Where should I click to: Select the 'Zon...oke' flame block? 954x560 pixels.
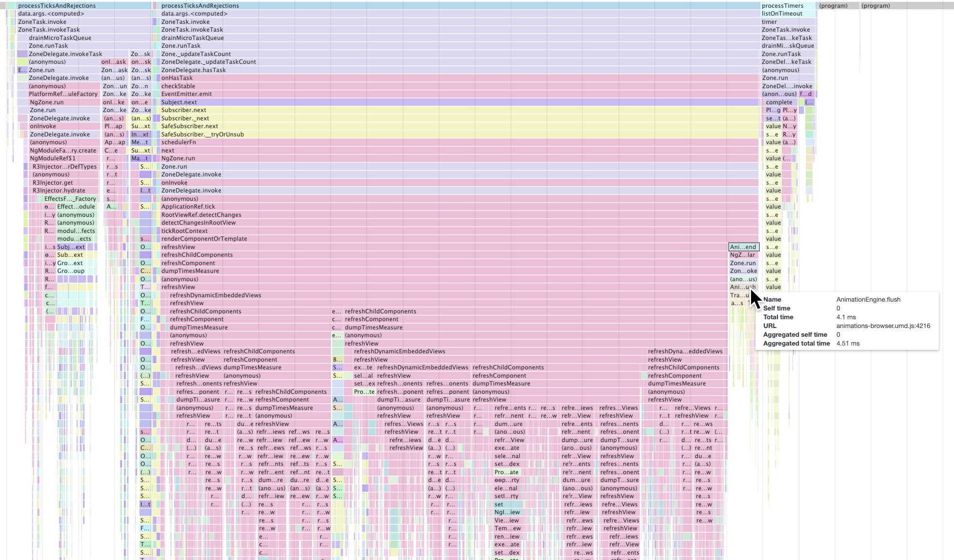[743, 271]
